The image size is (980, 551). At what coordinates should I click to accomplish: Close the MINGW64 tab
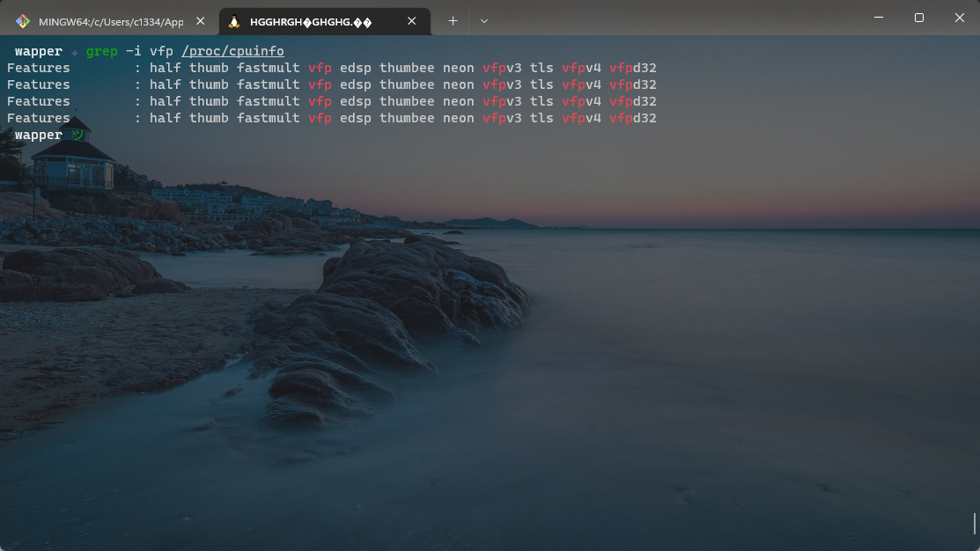click(x=200, y=19)
